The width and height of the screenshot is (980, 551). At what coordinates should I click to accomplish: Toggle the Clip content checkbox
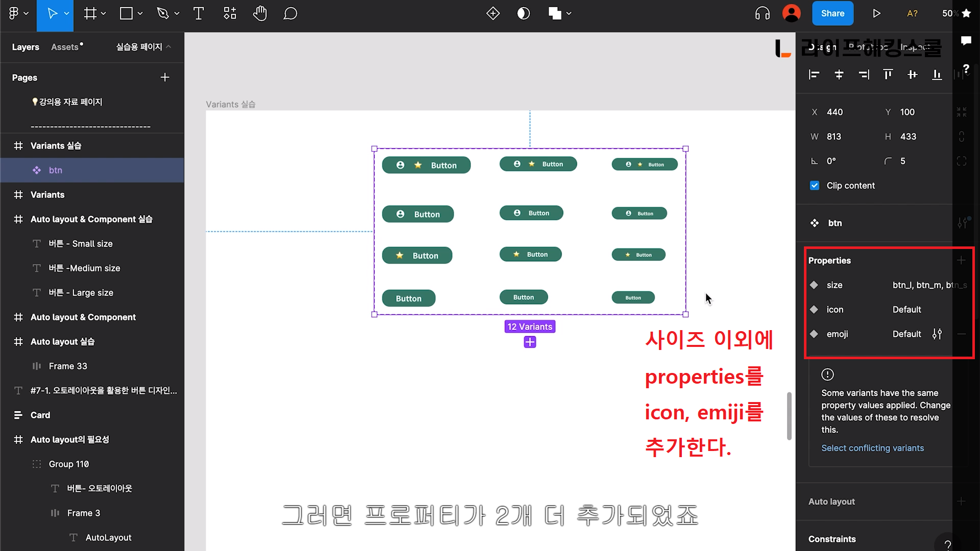(815, 186)
